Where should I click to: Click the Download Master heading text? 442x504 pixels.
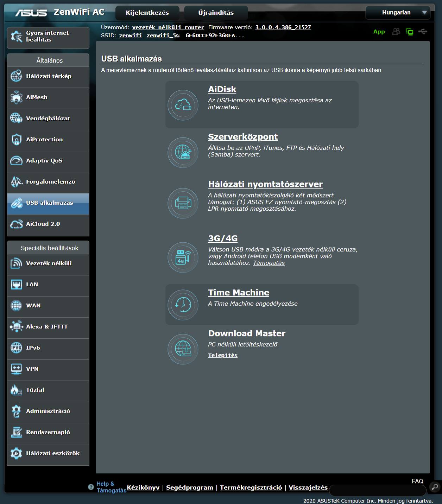[247, 333]
